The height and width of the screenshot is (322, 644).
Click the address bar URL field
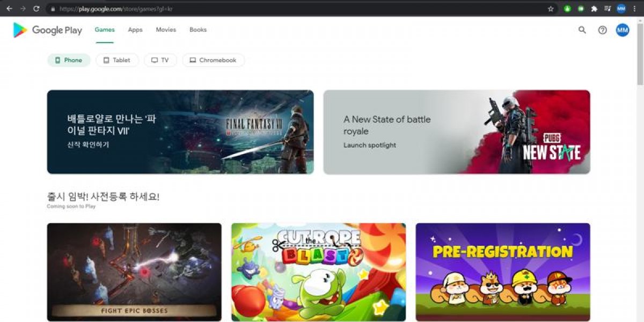[x=301, y=9]
